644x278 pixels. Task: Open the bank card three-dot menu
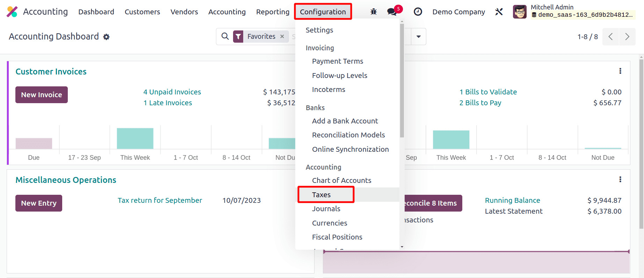tap(620, 179)
